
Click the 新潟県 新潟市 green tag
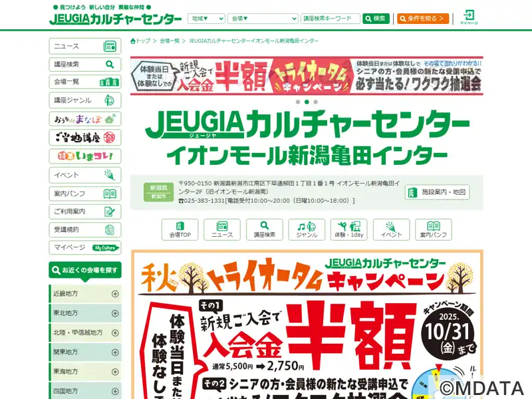point(158,192)
